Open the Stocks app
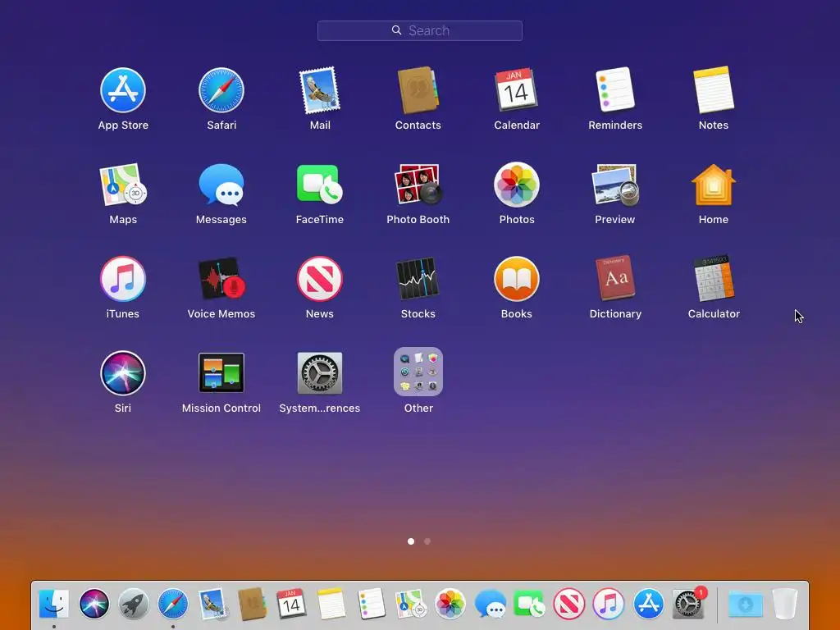Image resolution: width=840 pixels, height=630 pixels. pyautogui.click(x=418, y=279)
